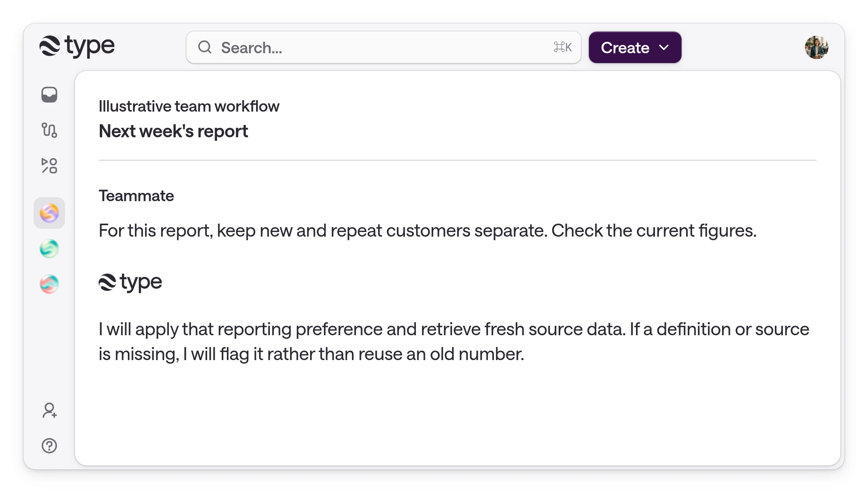Open the shapes templates icon in sidebar
This screenshot has width=868, height=493.
coord(49,166)
